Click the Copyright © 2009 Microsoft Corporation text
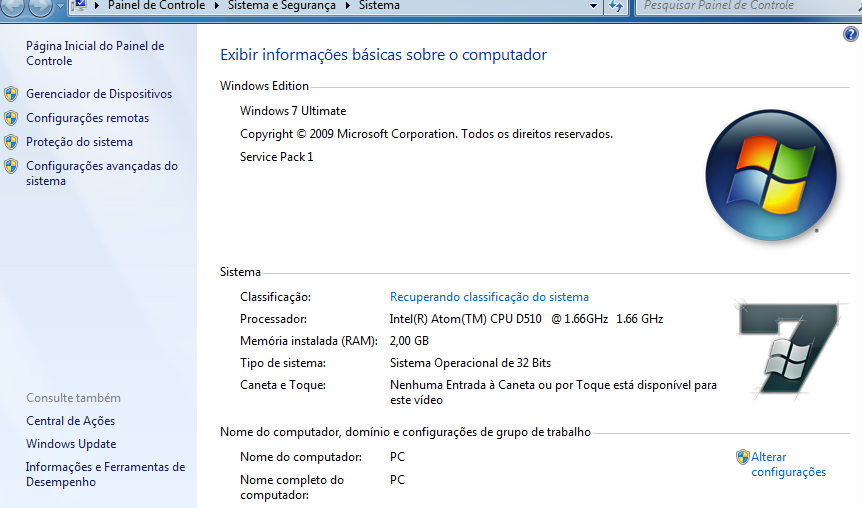 tap(426, 134)
